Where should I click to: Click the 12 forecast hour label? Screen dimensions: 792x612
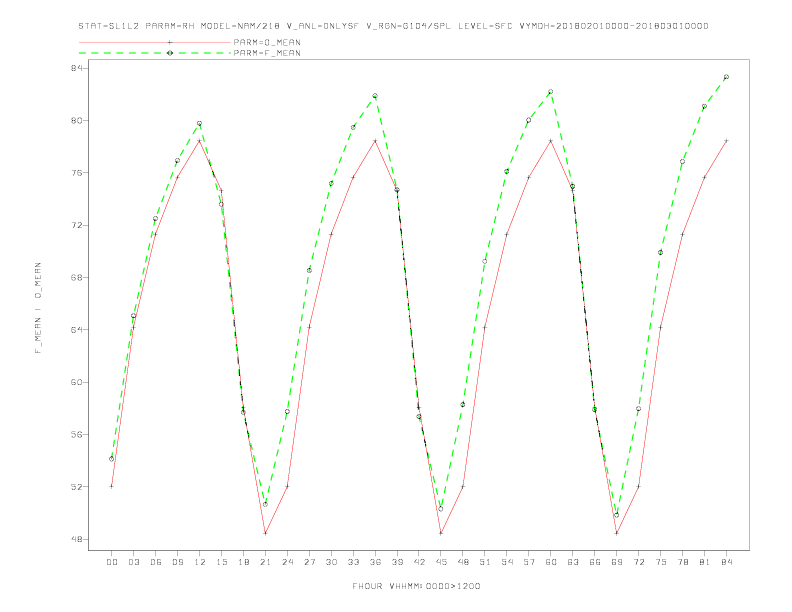200,562
